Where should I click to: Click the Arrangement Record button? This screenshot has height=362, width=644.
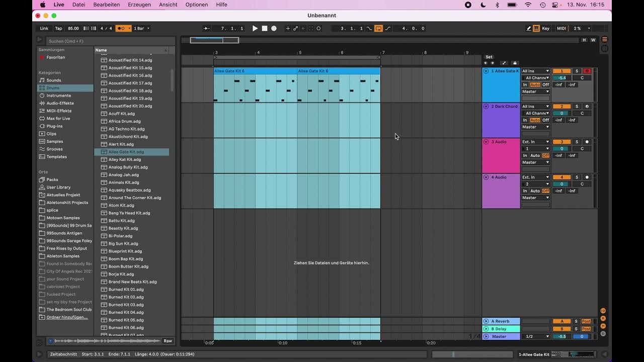coord(274,29)
